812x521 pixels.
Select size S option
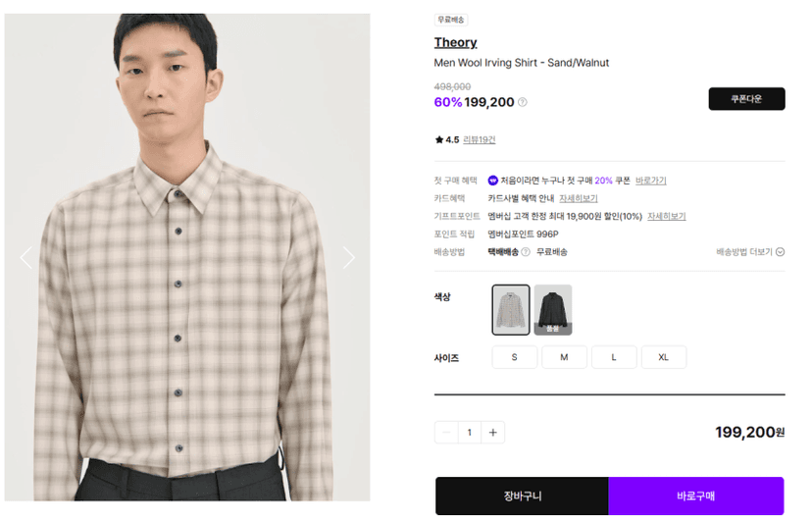tap(514, 357)
